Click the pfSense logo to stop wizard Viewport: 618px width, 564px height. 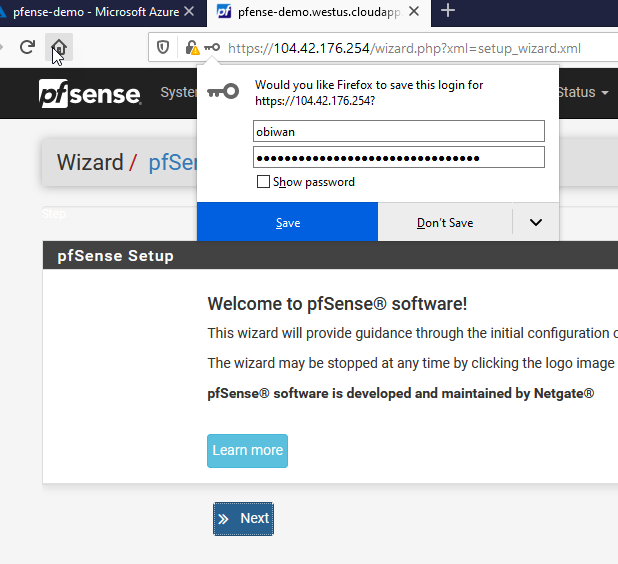[90, 93]
